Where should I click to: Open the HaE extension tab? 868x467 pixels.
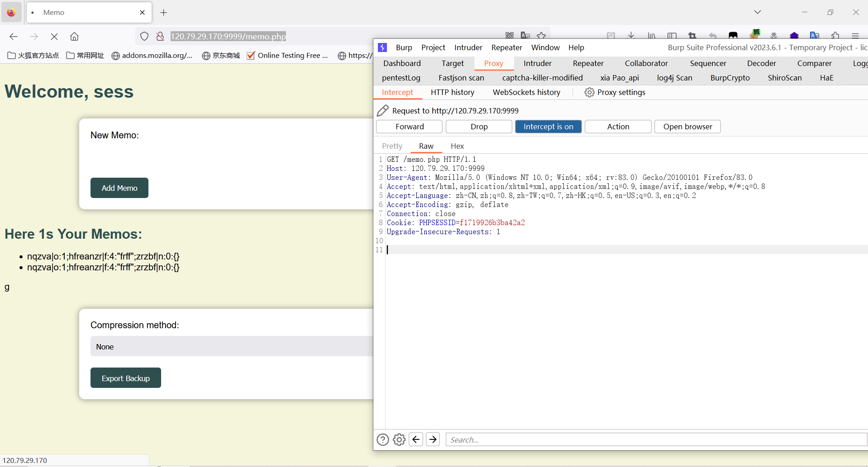[x=826, y=78]
